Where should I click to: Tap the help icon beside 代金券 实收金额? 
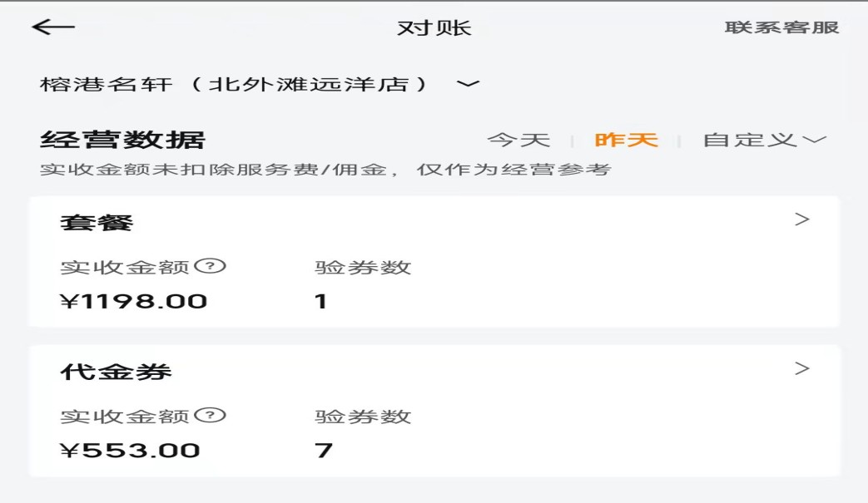[x=215, y=416]
